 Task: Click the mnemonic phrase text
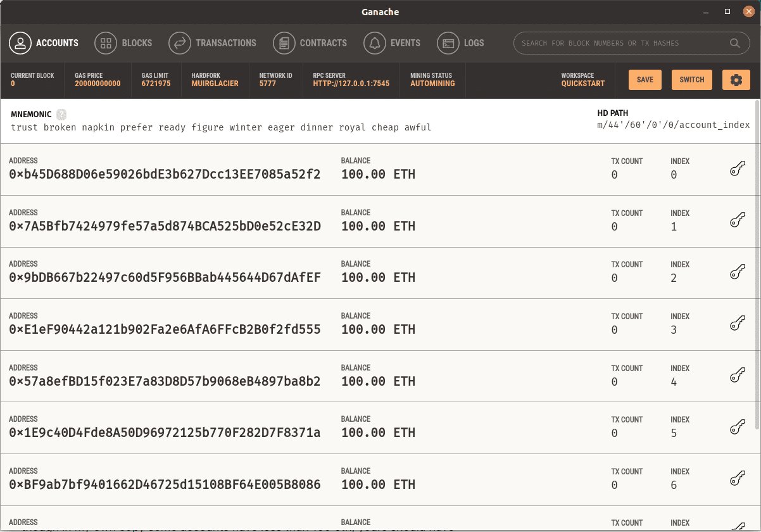(221, 127)
